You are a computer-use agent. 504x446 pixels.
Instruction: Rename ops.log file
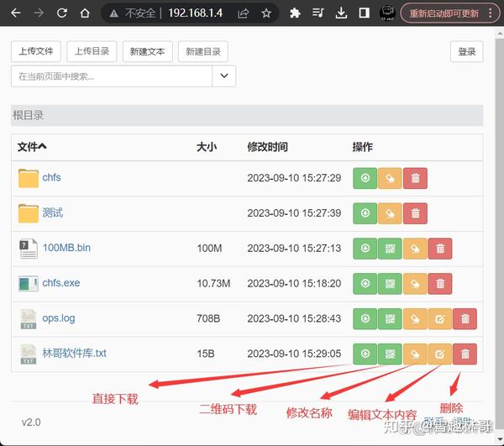pos(415,319)
